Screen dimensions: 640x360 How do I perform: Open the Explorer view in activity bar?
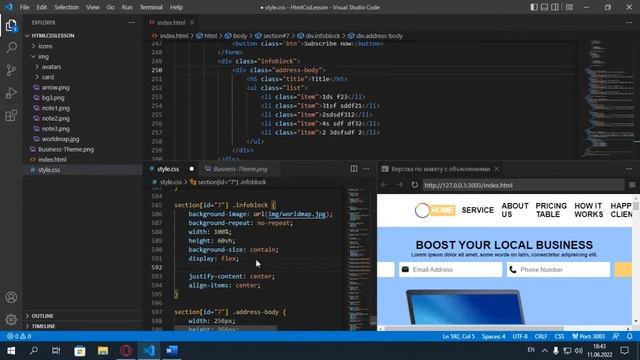pos(11,25)
